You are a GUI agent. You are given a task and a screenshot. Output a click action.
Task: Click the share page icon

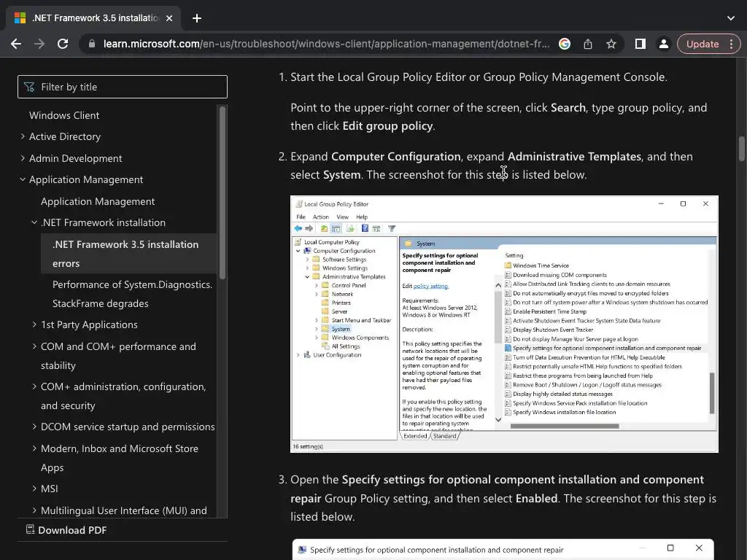[588, 44]
